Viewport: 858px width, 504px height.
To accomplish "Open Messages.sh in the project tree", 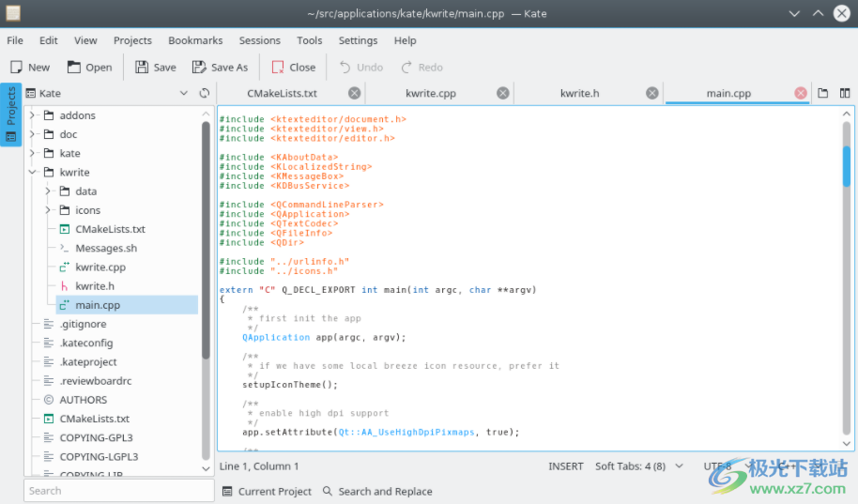I will pos(106,249).
